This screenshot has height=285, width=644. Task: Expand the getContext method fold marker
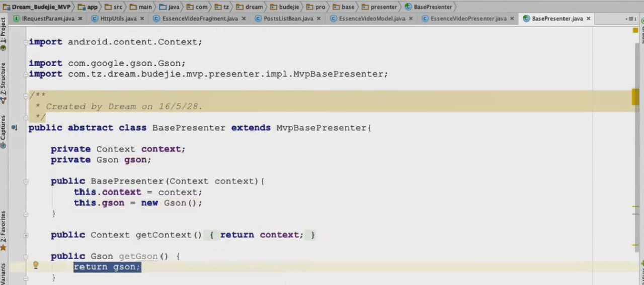tap(26, 235)
